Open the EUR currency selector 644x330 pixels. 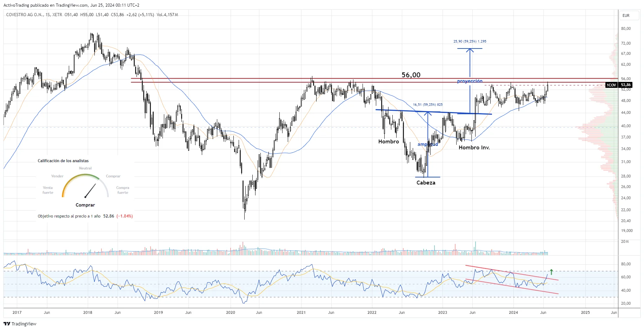(x=626, y=15)
